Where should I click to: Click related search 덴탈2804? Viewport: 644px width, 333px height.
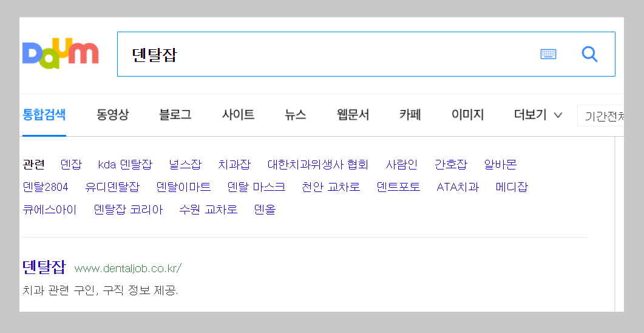(x=45, y=187)
